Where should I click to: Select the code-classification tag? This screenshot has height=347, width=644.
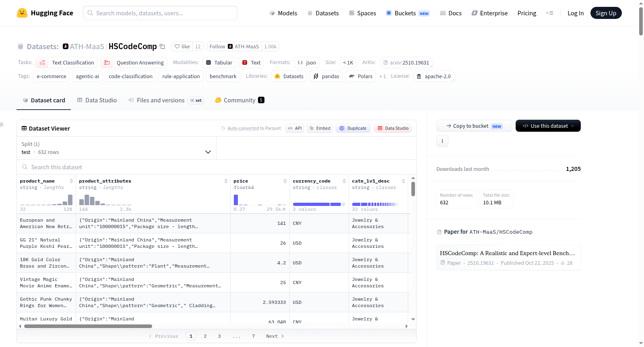130,76
